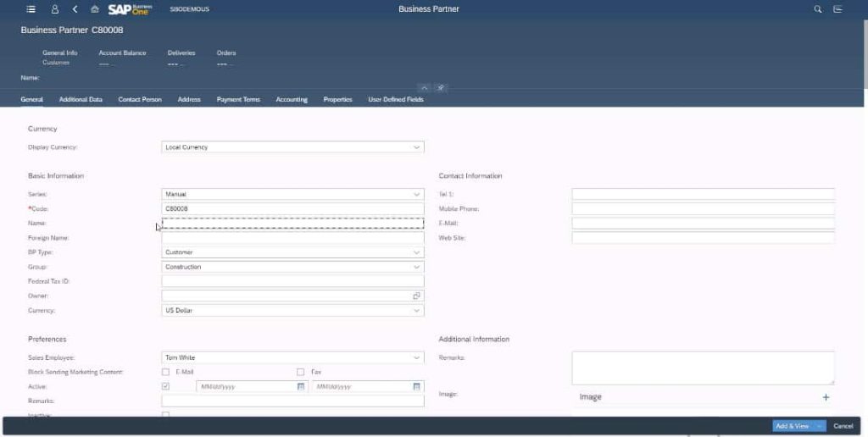Toggle the Active checkbox
Screen dimensions: 868x437
[165, 386]
